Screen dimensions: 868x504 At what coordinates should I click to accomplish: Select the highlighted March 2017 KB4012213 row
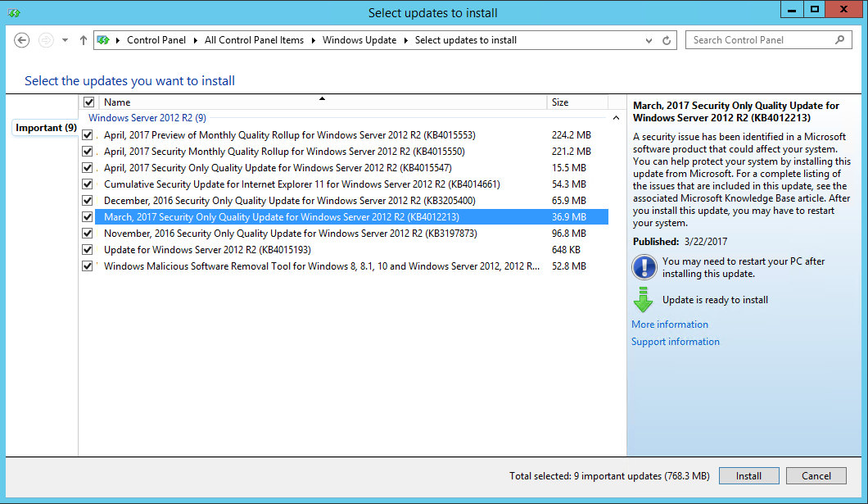[x=351, y=217]
